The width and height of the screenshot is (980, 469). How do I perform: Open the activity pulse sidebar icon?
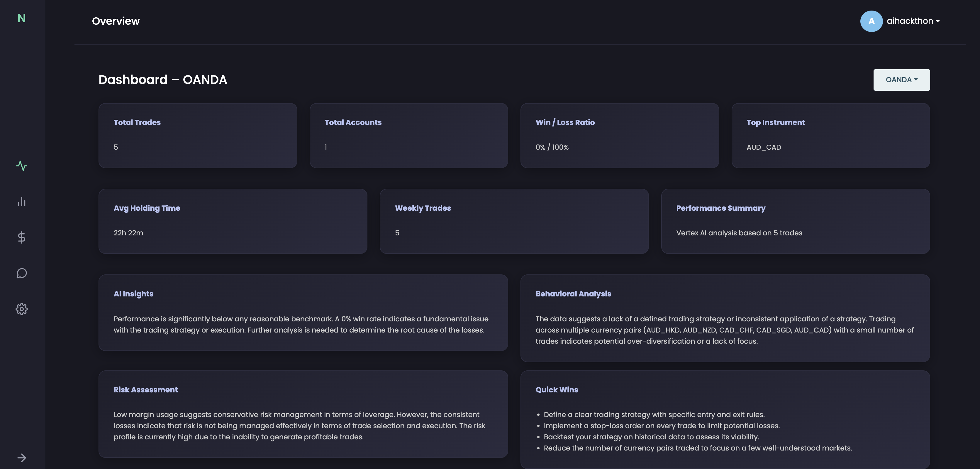[x=22, y=166]
